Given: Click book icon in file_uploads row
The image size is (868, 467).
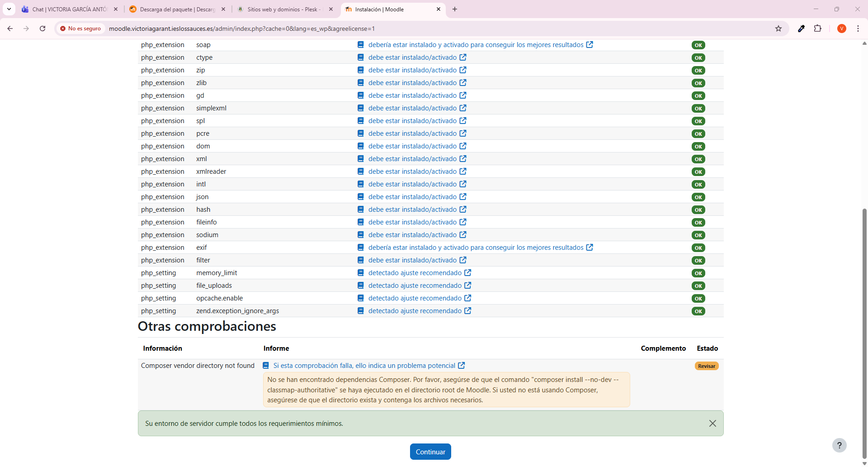Looking at the screenshot, I should coord(361,286).
